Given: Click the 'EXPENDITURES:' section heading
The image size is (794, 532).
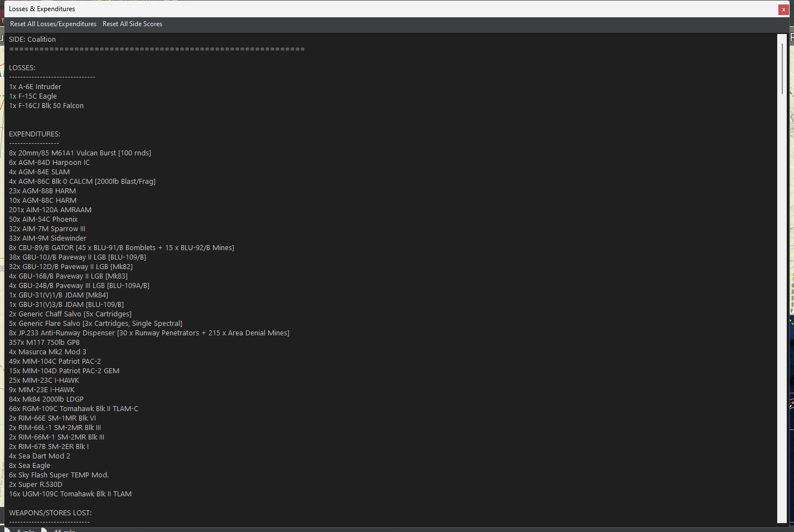Looking at the screenshot, I should (35, 134).
